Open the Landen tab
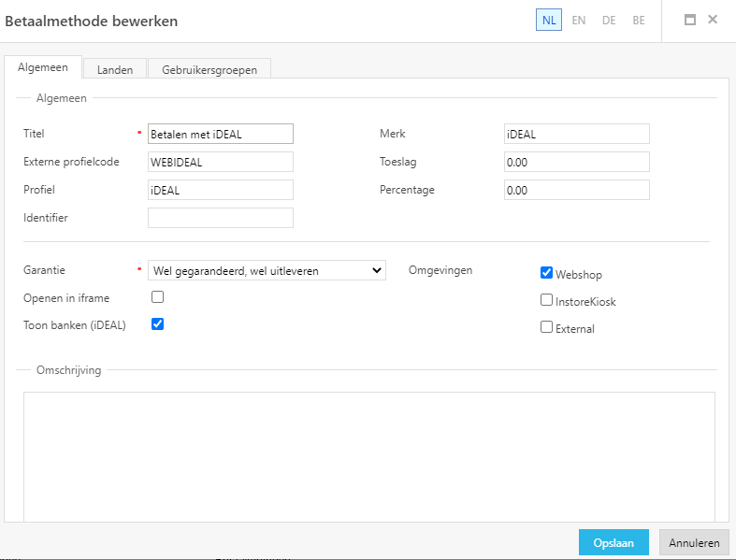The width and height of the screenshot is (736, 560). pos(115,70)
